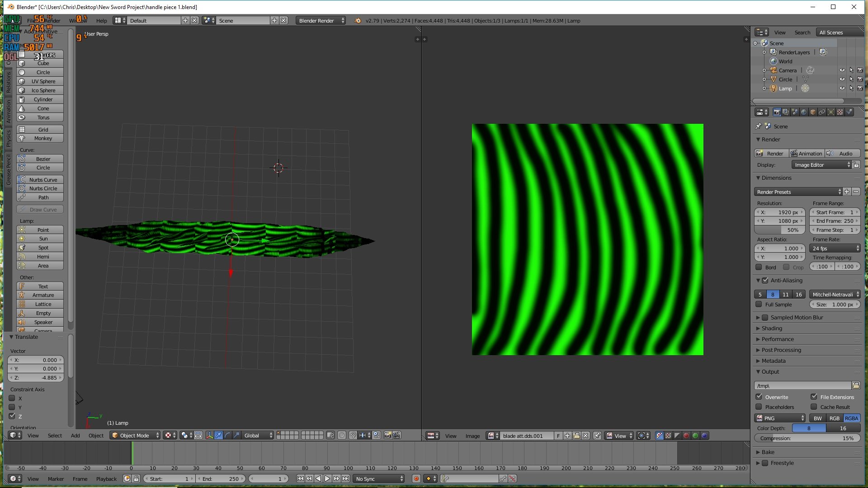868x488 pixels.
Task: Add a UV Sphere mesh
Action: [x=40, y=81]
